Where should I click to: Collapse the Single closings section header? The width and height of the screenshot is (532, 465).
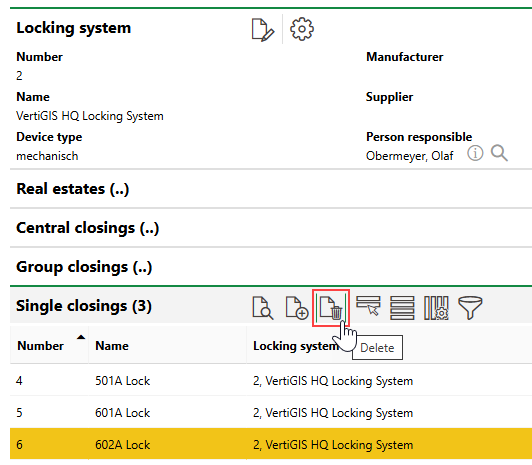click(x=84, y=306)
